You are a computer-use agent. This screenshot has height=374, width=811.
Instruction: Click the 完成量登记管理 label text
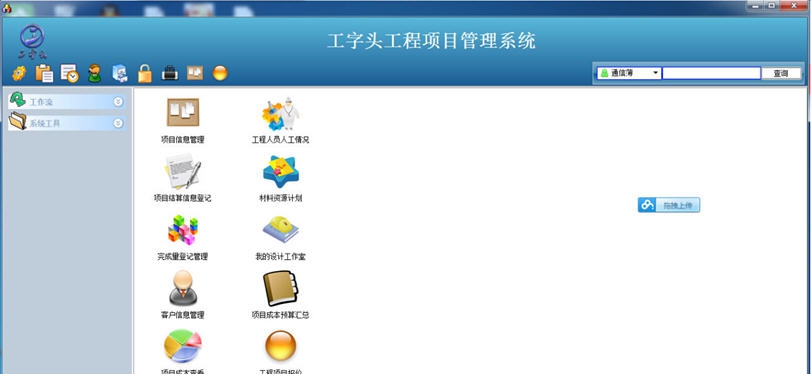pos(183,257)
